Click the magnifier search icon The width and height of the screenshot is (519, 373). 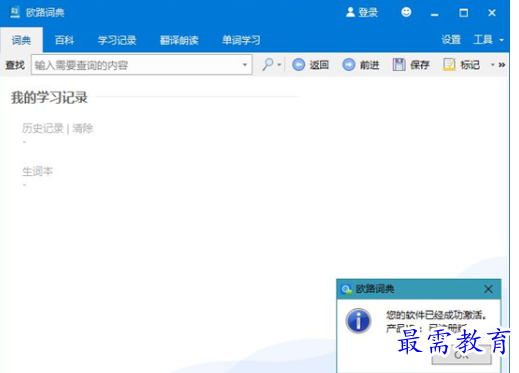point(268,64)
